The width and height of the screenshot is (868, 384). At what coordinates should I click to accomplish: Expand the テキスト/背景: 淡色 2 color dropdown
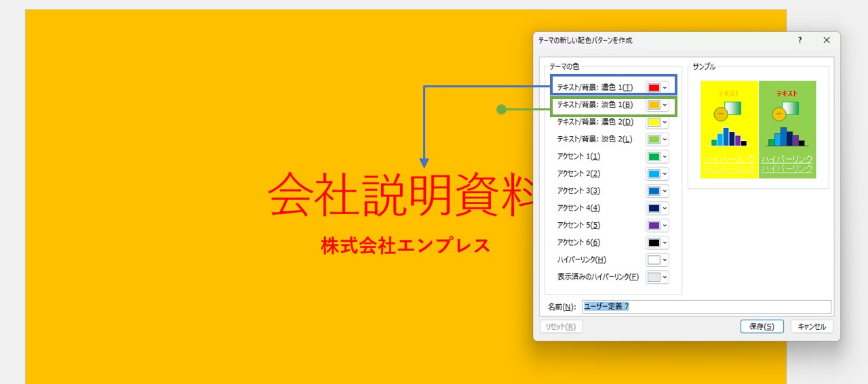pos(665,140)
